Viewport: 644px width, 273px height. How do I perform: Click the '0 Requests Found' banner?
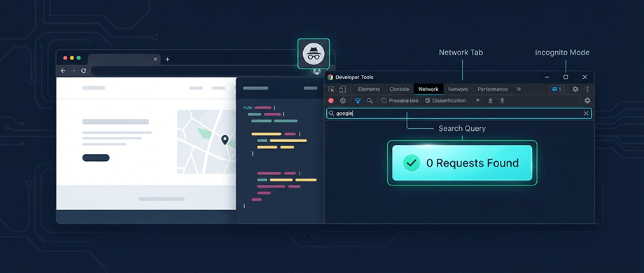click(x=462, y=163)
